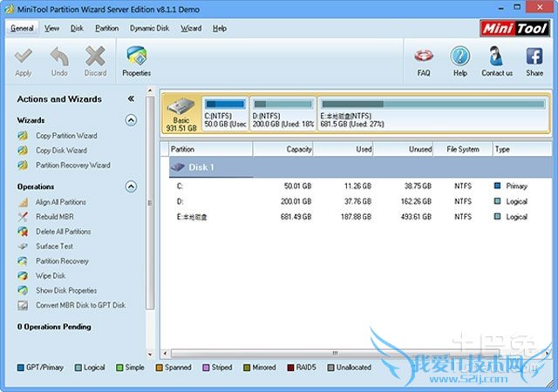Click the Contact us icon
558x392 pixels.
tap(497, 59)
